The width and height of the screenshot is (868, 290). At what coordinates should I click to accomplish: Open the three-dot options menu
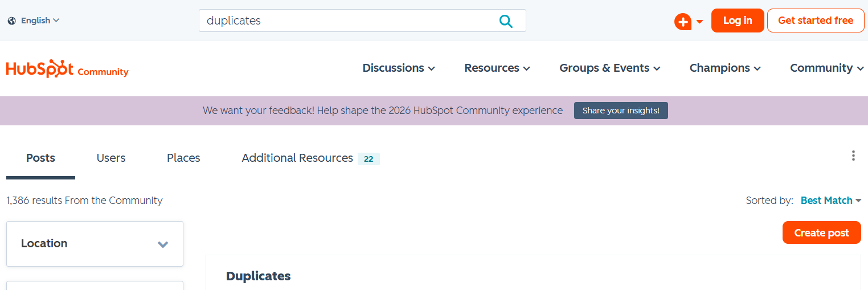pyautogui.click(x=853, y=156)
